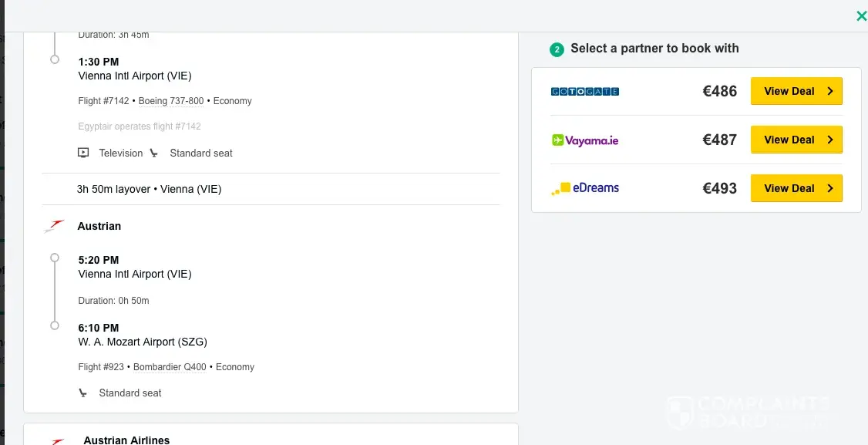868x445 pixels.
Task: Click the red Austrian airline logo above 5:20 PM
Action: click(x=54, y=226)
